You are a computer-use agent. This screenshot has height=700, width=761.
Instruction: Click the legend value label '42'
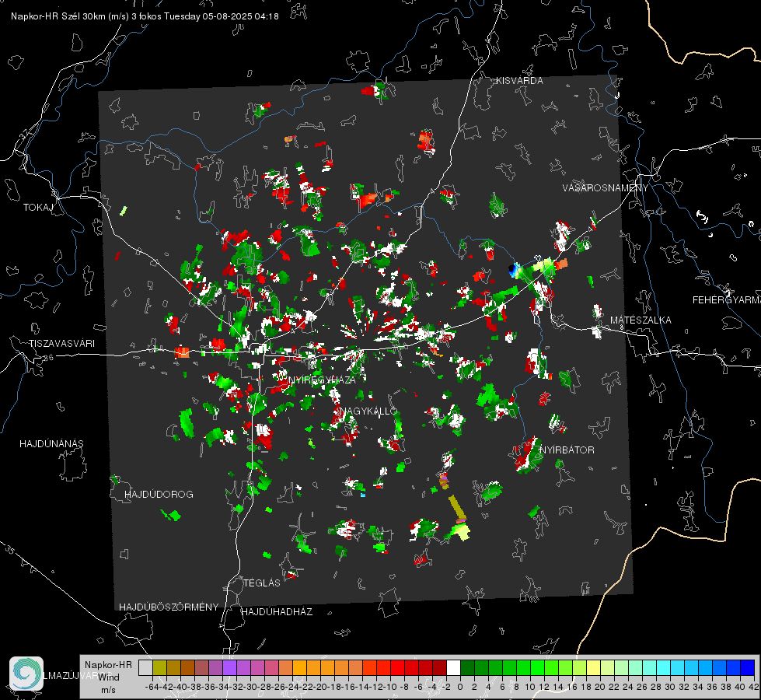(x=753, y=687)
